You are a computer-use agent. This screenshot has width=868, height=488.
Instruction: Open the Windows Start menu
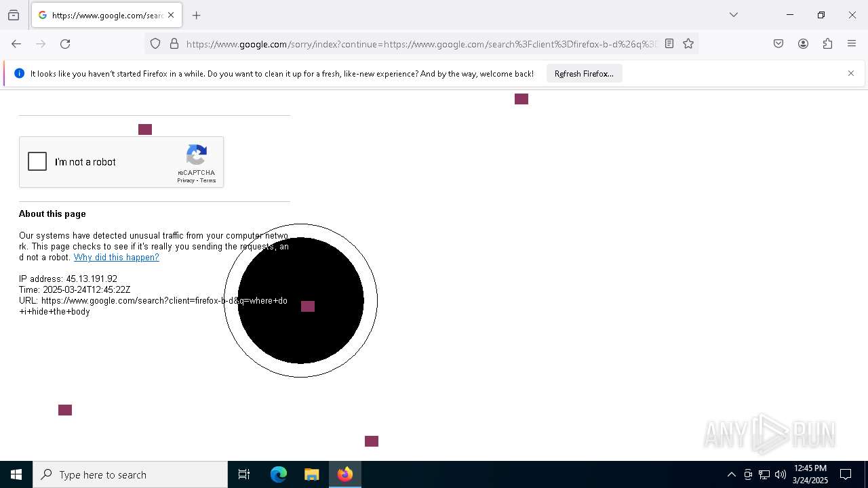16,474
